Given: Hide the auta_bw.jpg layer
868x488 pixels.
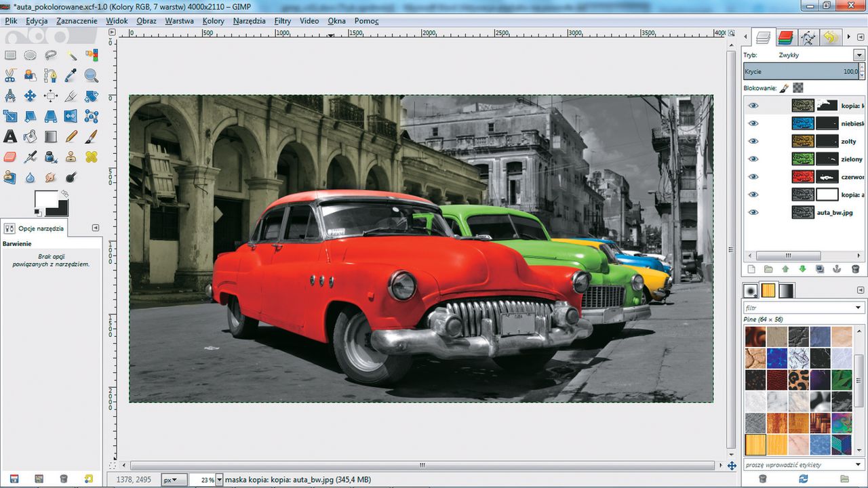Looking at the screenshot, I should point(753,212).
